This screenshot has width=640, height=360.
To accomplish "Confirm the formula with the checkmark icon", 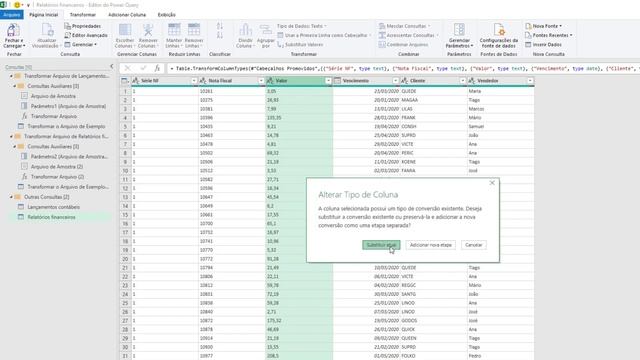I will coord(143,69).
